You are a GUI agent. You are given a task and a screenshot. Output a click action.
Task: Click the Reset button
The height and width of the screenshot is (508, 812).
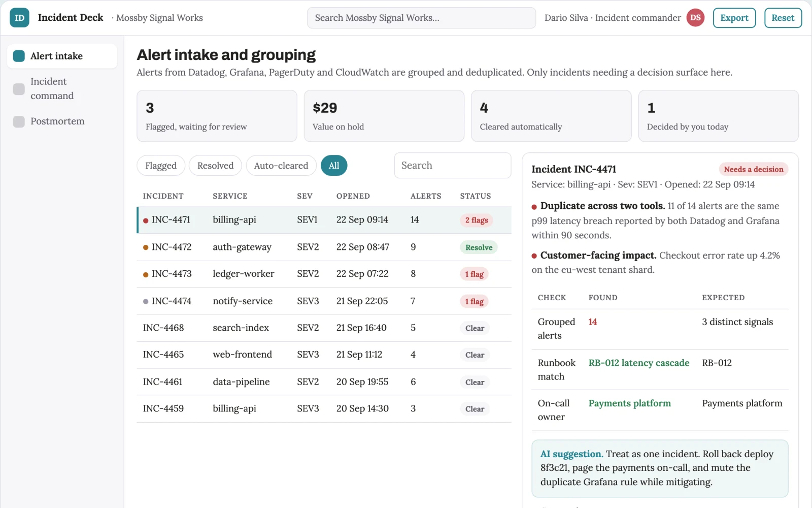783,18
